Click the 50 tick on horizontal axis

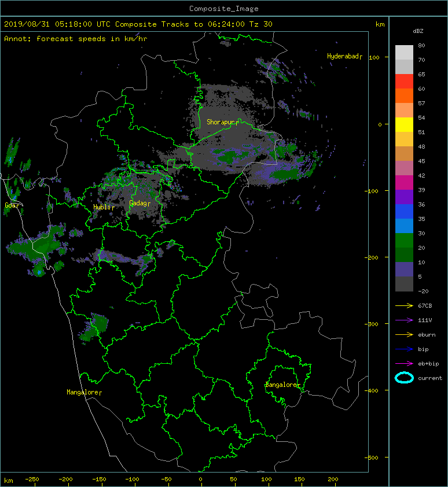point(233,479)
